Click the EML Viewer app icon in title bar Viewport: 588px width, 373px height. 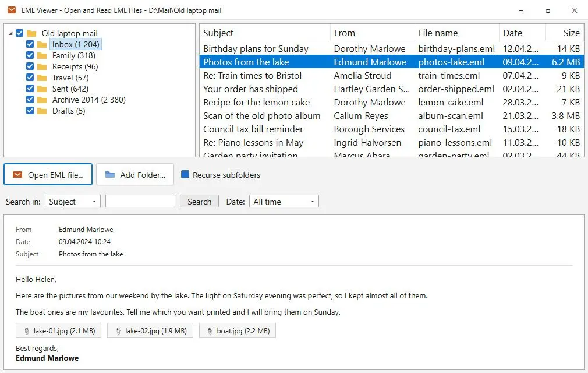coord(12,10)
